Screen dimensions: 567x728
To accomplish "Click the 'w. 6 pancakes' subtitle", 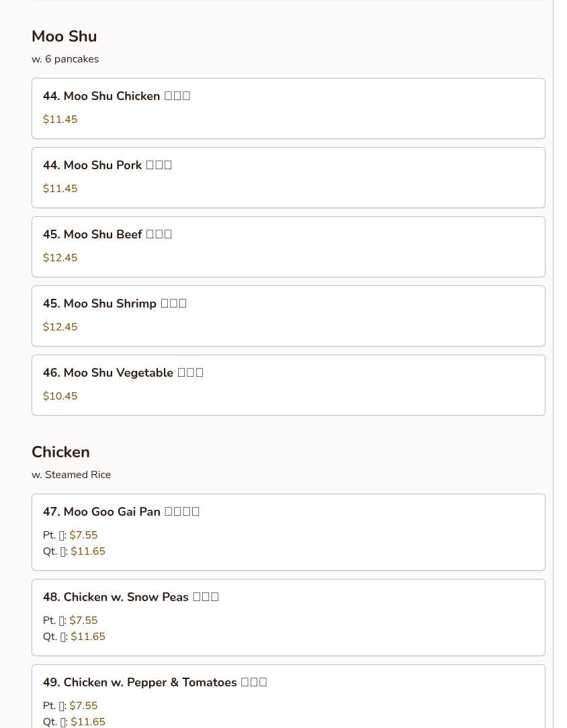I will [x=65, y=59].
